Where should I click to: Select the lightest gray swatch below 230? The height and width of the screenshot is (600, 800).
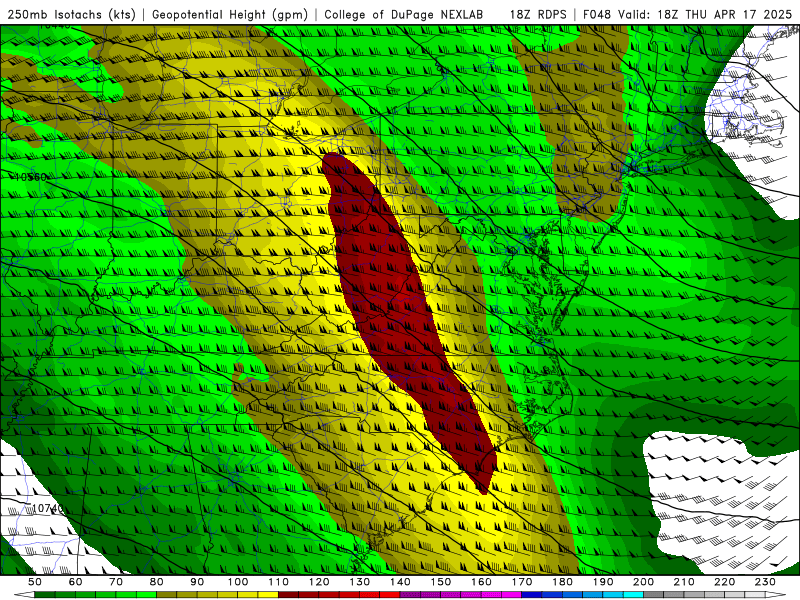pyautogui.click(x=755, y=595)
